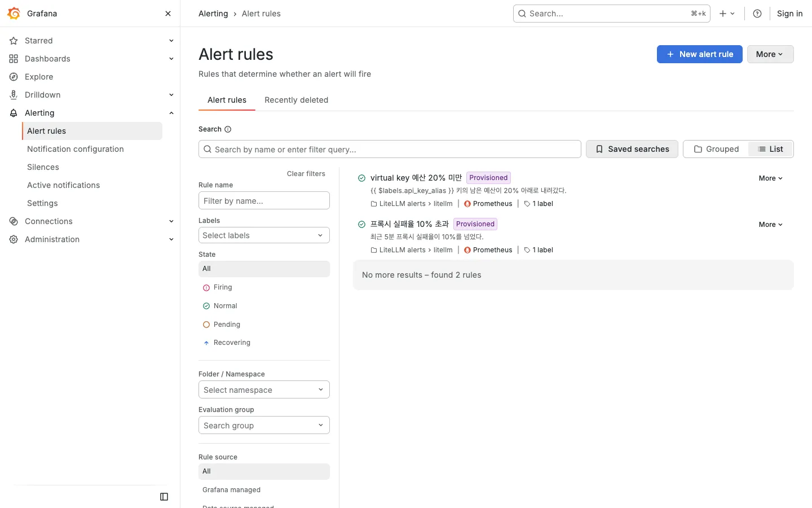Click the Connections icon in sidebar

pos(14,221)
